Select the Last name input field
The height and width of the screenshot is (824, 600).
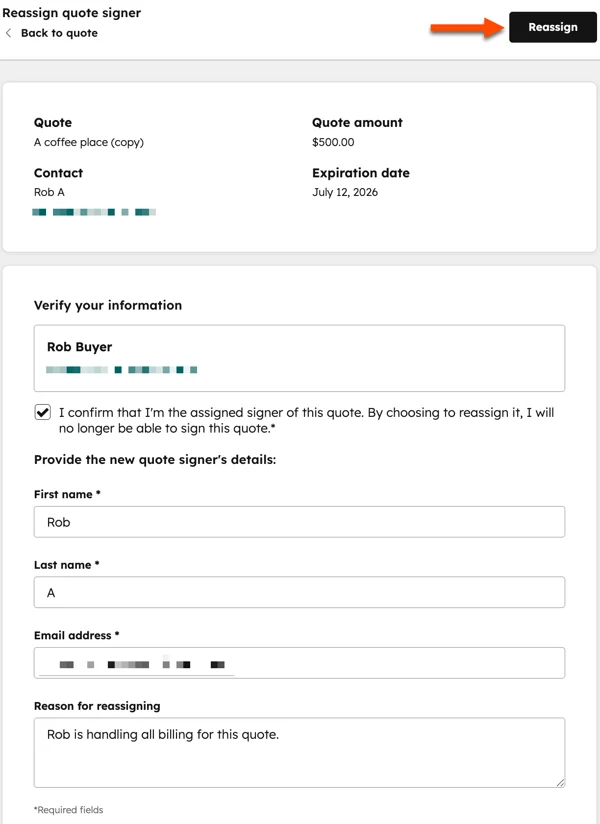[299, 592]
